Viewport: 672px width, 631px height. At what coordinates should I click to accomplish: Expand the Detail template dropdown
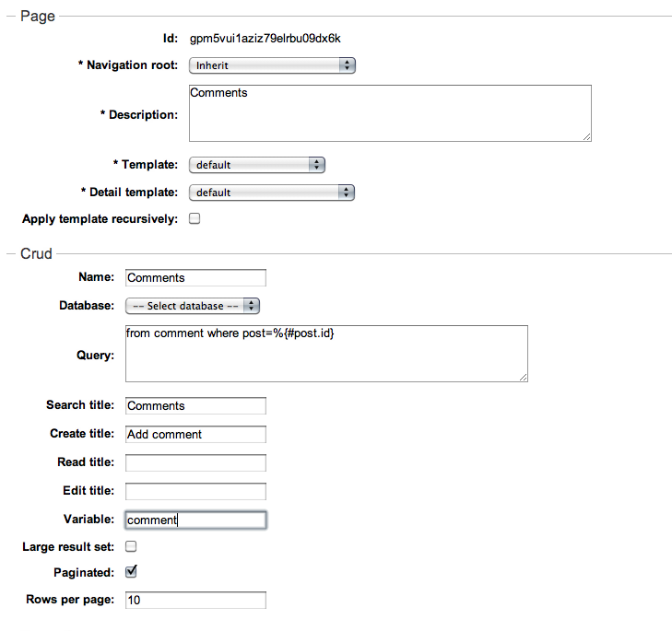[x=272, y=193]
